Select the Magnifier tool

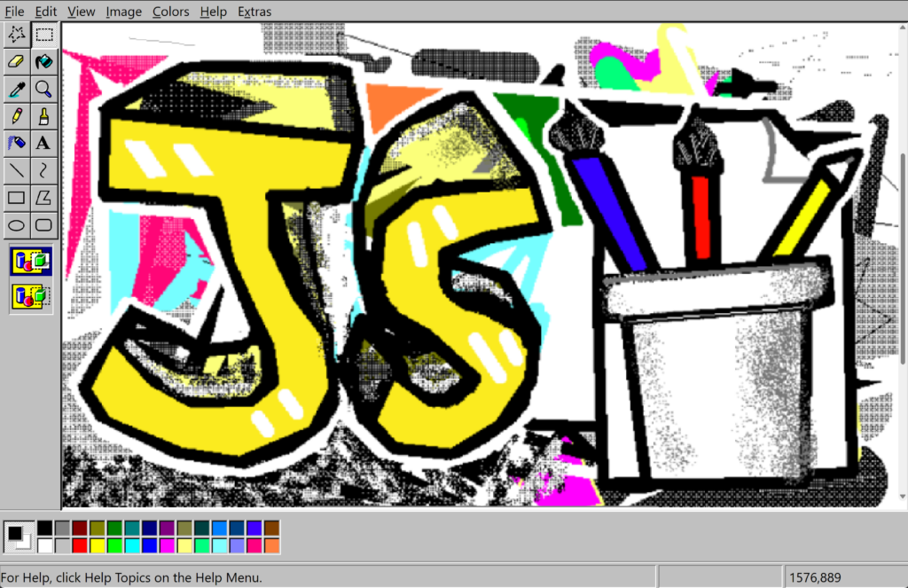click(x=44, y=90)
